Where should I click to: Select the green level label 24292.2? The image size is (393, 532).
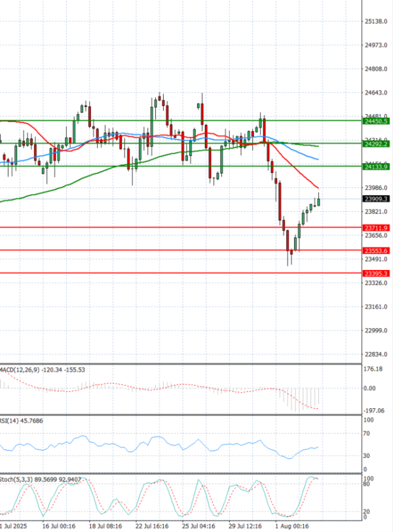coord(376,144)
